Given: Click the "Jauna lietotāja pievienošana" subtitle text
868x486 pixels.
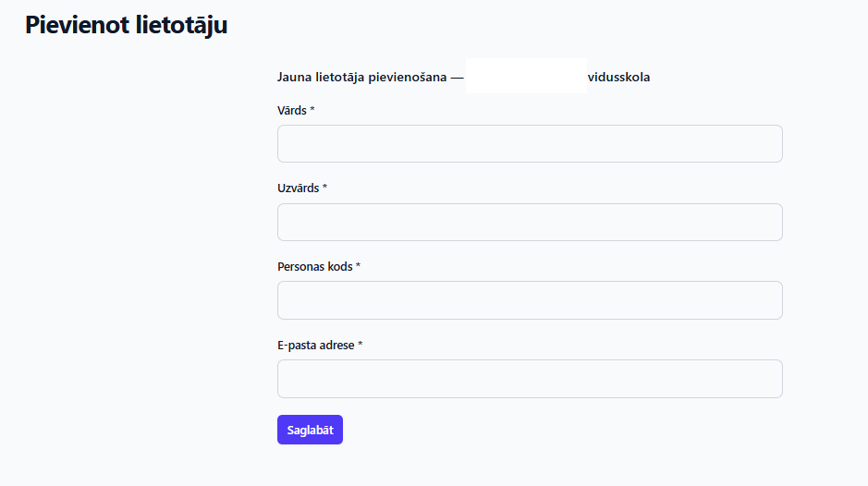Looking at the screenshot, I should click(x=361, y=78).
